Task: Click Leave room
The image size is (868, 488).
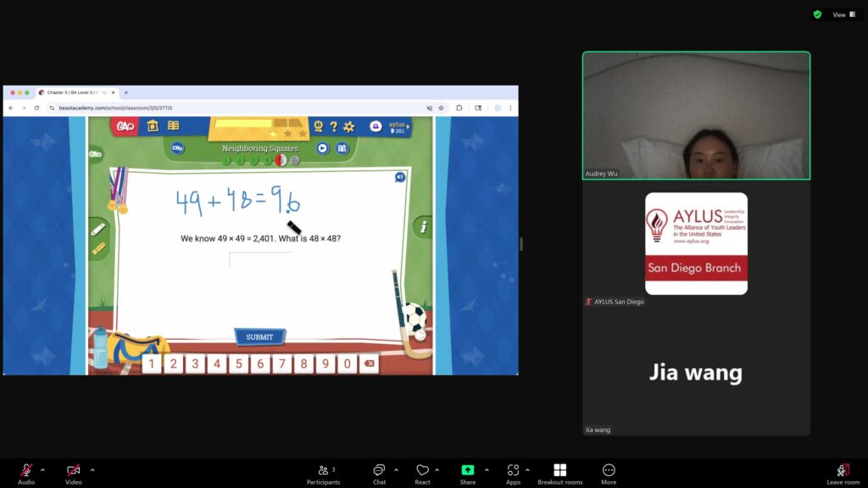Action: tap(843, 474)
